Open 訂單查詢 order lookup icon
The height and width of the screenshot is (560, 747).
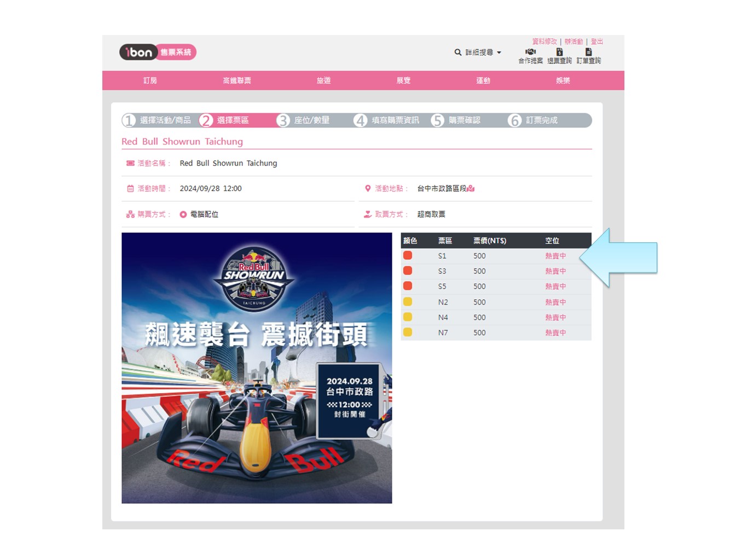[588, 52]
